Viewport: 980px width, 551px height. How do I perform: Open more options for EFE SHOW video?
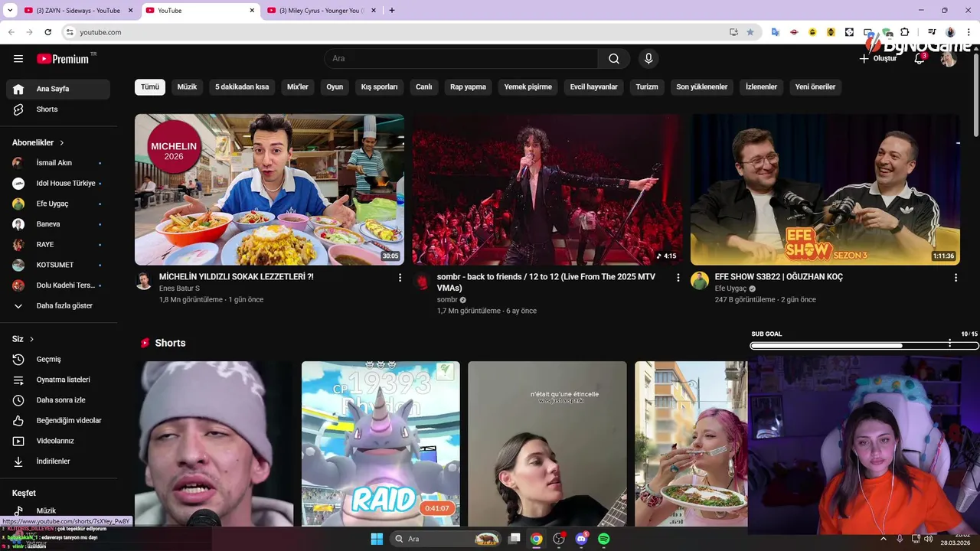click(955, 278)
